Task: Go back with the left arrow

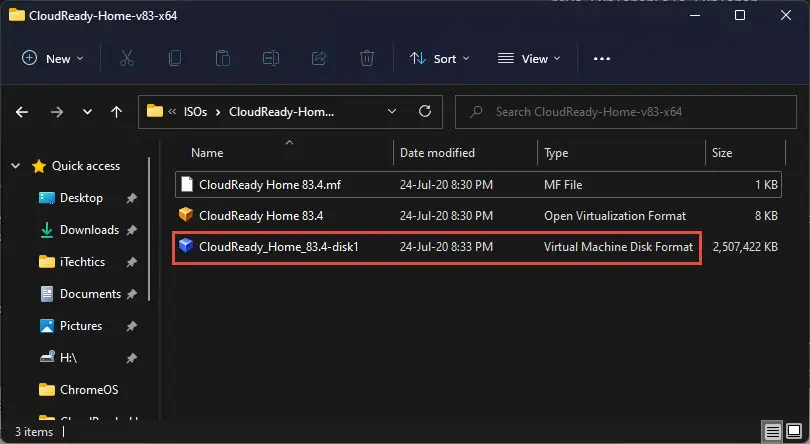Action: [x=22, y=112]
